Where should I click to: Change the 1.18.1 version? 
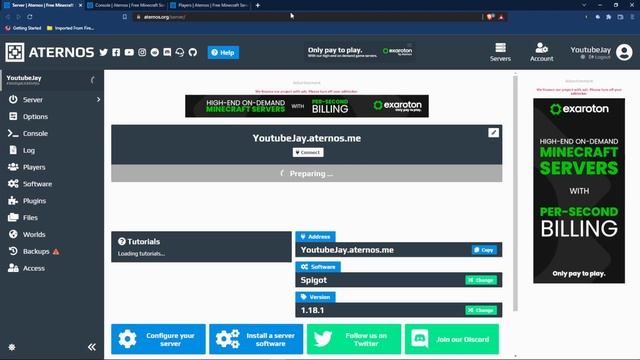(481, 310)
